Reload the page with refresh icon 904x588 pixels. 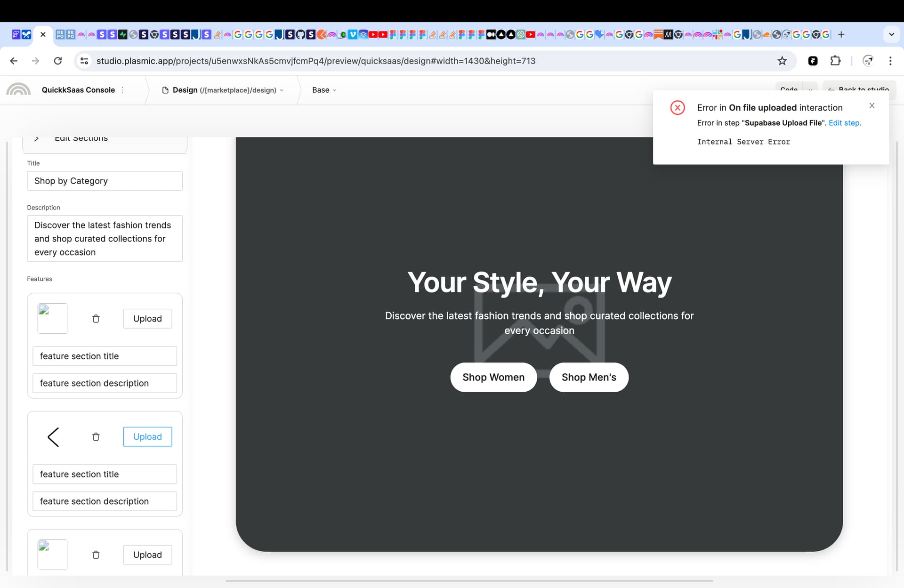pyautogui.click(x=58, y=61)
